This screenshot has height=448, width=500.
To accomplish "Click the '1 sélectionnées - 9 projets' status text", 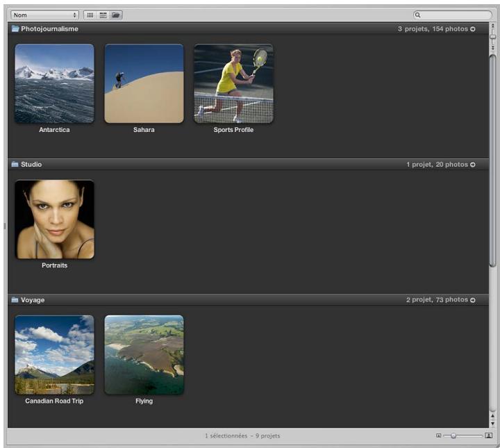I will (x=242, y=435).
